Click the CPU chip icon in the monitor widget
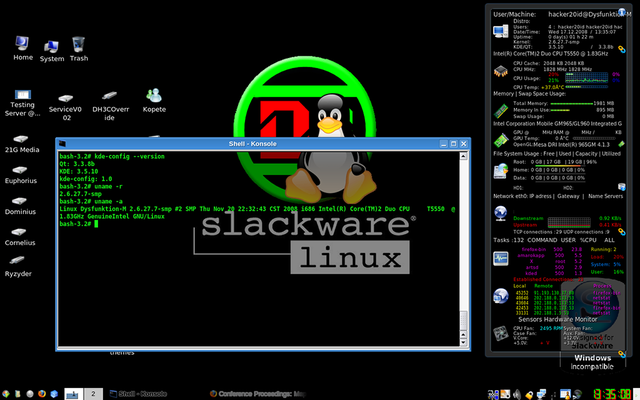Image resolution: width=640 pixels, height=400 pixels. 500,71
